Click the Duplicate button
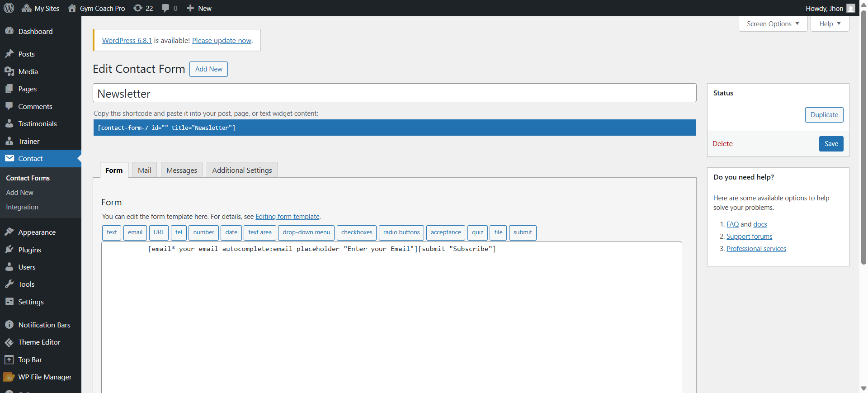Viewport: 868px width, 393px height. coord(824,115)
